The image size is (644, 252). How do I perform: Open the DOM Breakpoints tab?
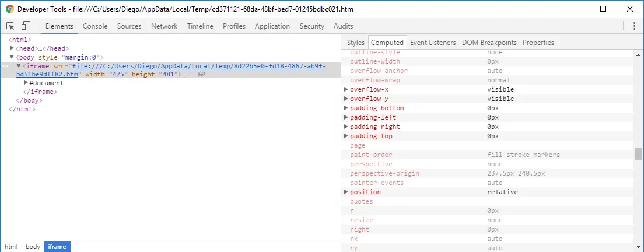click(489, 43)
